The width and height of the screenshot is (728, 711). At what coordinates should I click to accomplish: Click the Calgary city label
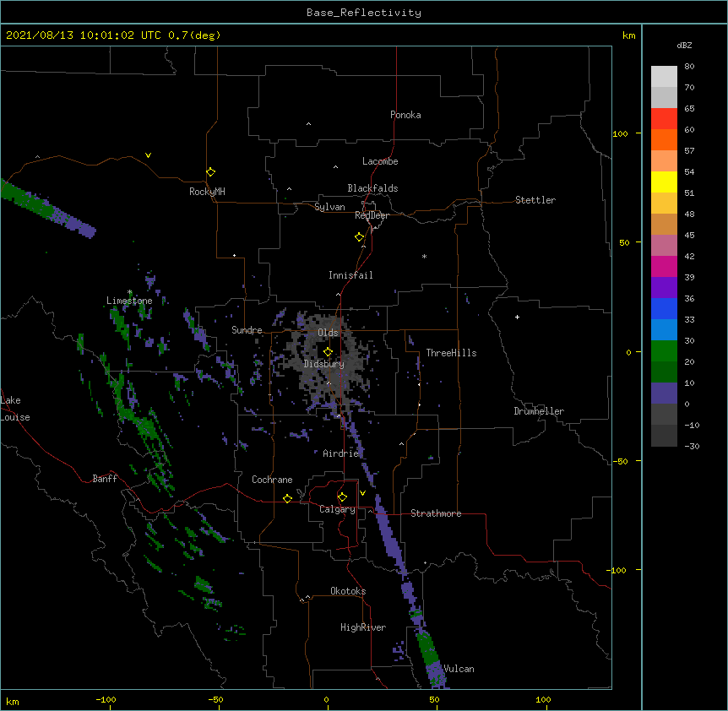337,509
